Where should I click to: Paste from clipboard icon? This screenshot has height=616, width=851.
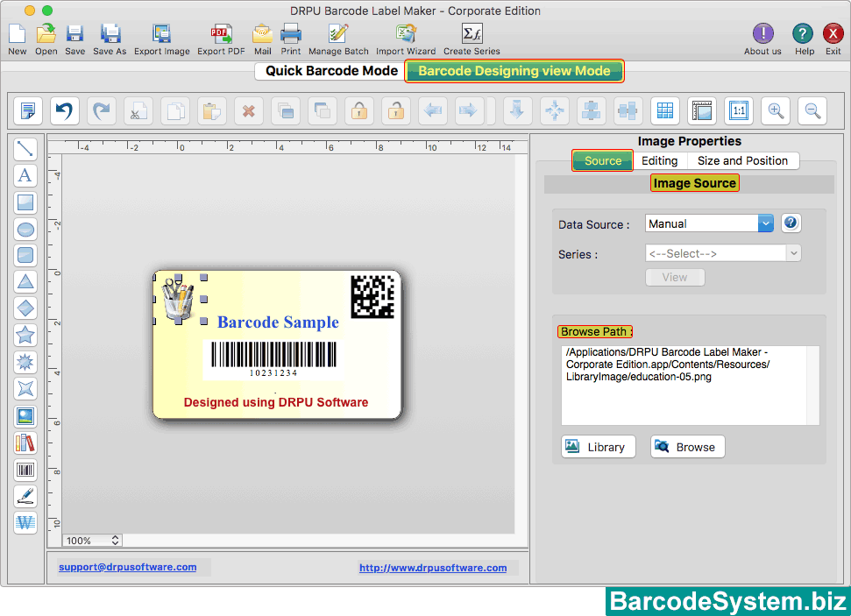212,111
